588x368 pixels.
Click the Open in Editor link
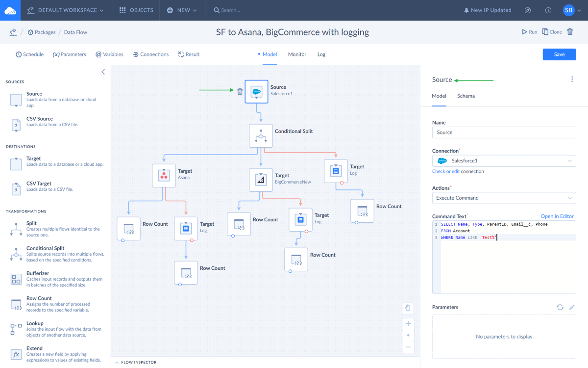tap(557, 216)
